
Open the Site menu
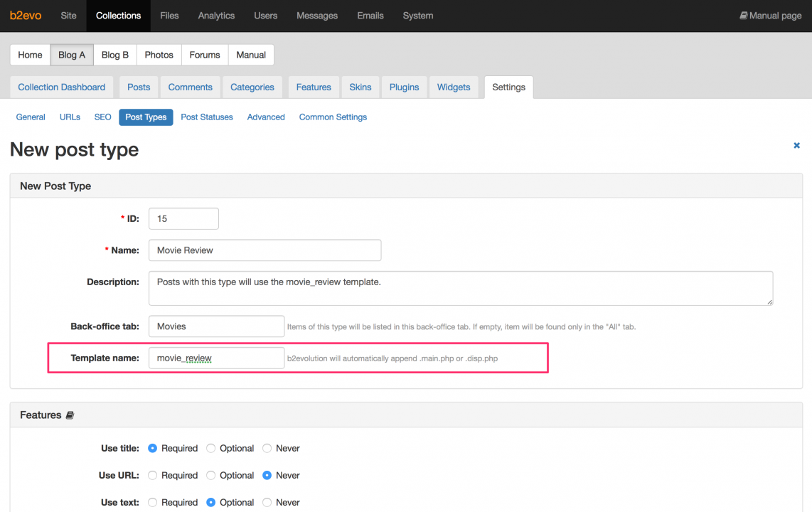tap(68, 16)
